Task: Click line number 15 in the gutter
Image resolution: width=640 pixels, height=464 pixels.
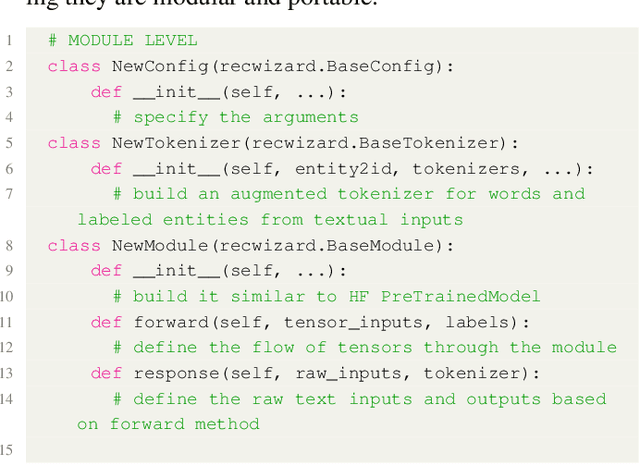Action: pos(8,450)
